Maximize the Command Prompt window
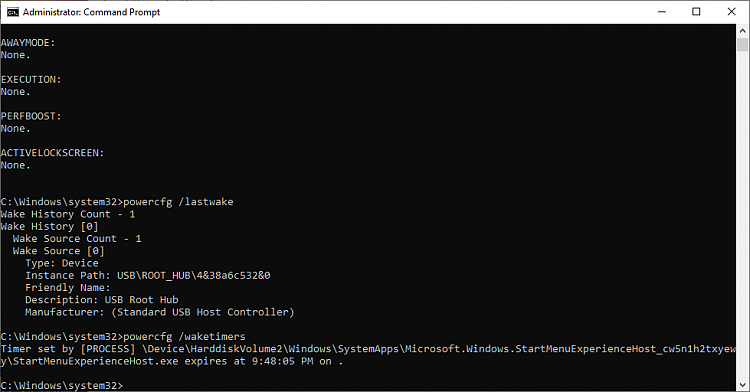 [696, 12]
